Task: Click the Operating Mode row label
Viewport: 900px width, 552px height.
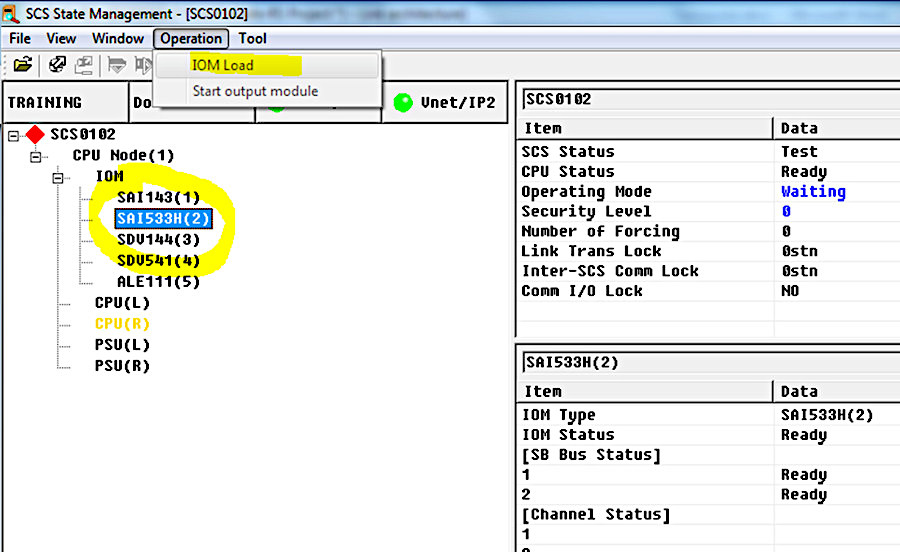Action: pos(586,192)
